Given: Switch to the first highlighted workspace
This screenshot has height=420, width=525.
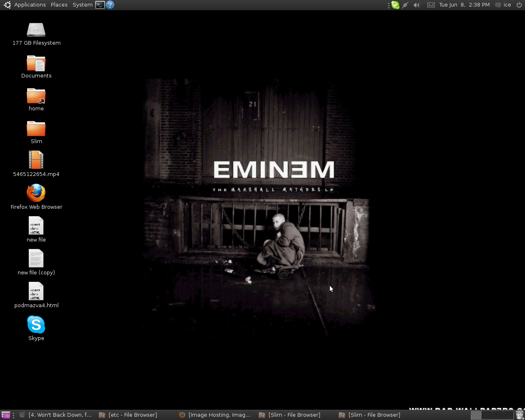Looking at the screenshot, I should coord(476,415).
